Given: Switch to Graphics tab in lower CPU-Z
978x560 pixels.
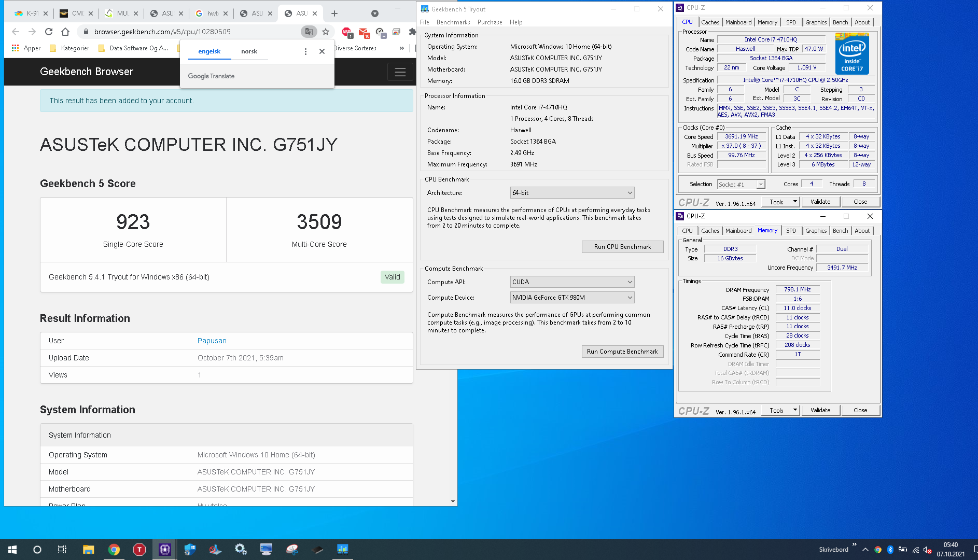Looking at the screenshot, I should 816,231.
